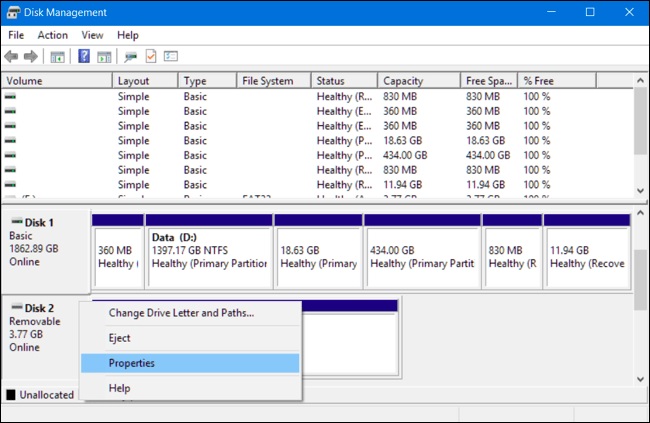The width and height of the screenshot is (650, 423).
Task: Click the Settings list toolbar icon
Action: click(x=171, y=56)
